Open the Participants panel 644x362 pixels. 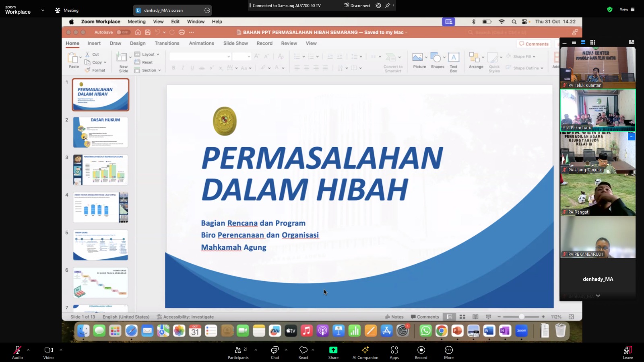coord(238,352)
